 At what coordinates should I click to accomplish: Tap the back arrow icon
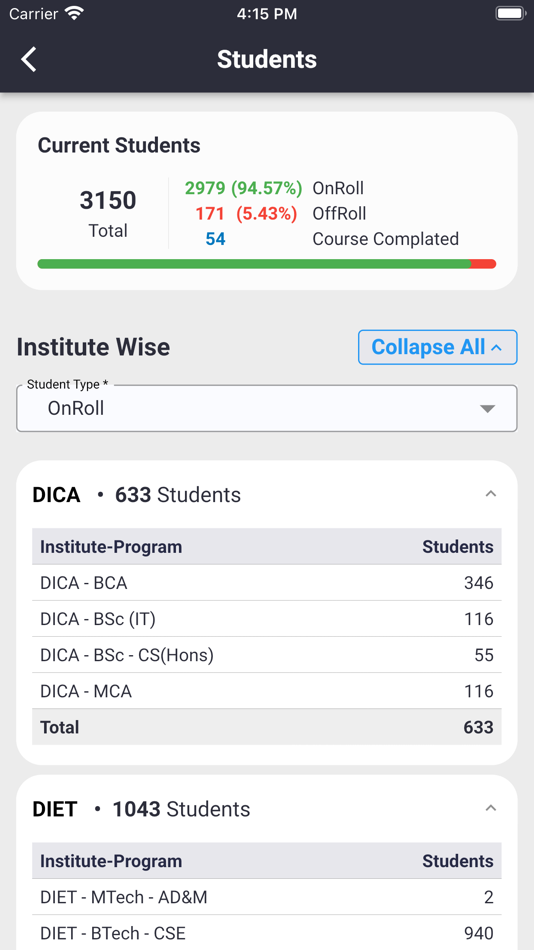click(28, 59)
